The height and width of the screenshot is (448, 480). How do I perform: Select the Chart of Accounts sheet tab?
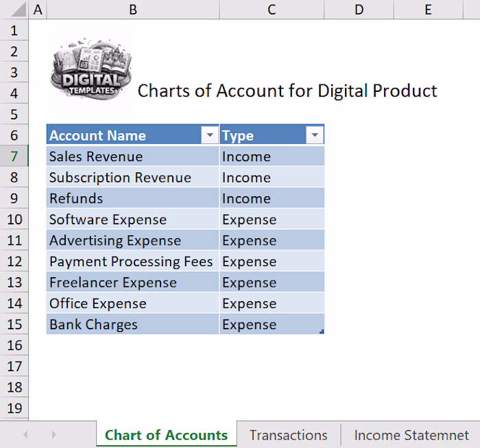click(x=166, y=435)
